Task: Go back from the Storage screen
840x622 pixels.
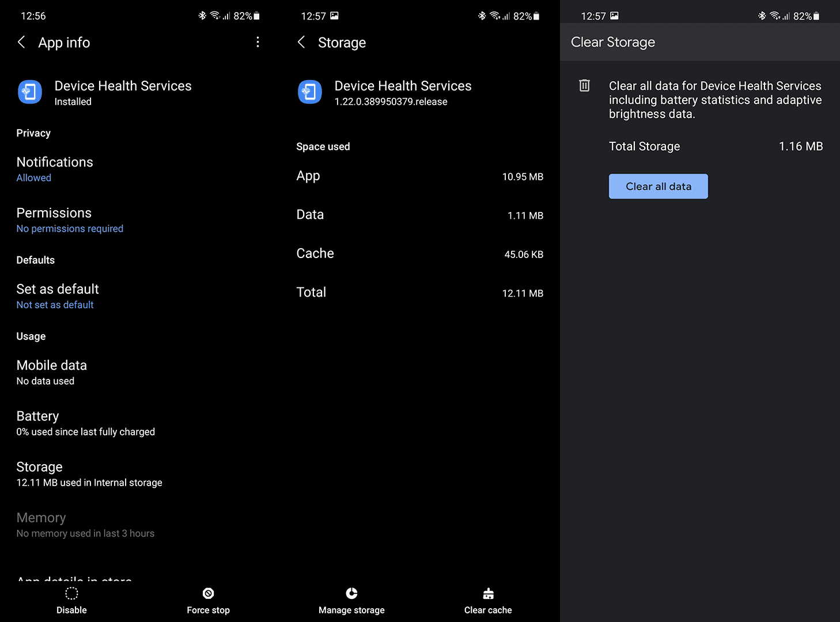Action: [301, 42]
